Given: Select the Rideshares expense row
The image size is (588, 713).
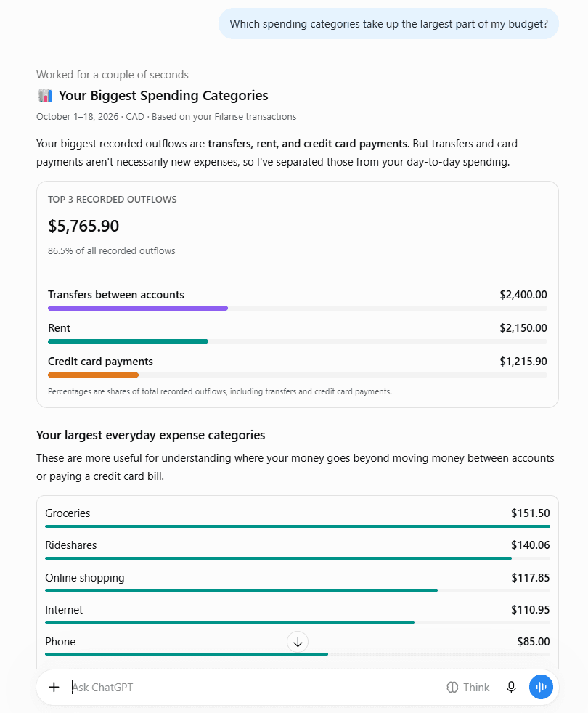Looking at the screenshot, I should click(x=298, y=550).
